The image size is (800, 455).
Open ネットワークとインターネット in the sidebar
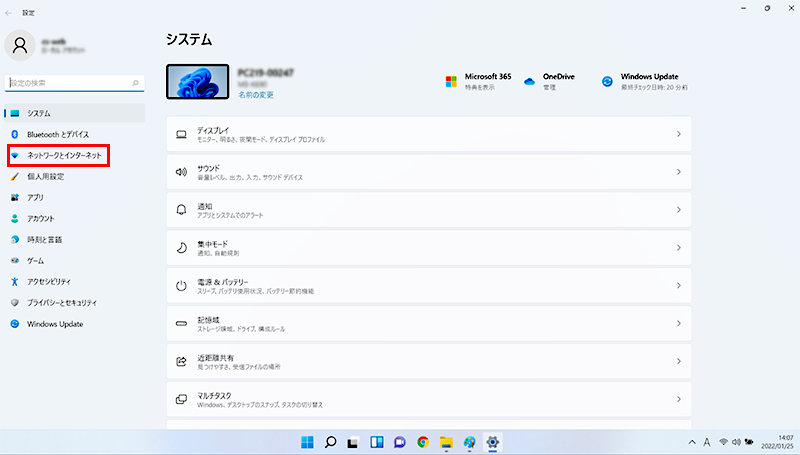pyautogui.click(x=63, y=155)
